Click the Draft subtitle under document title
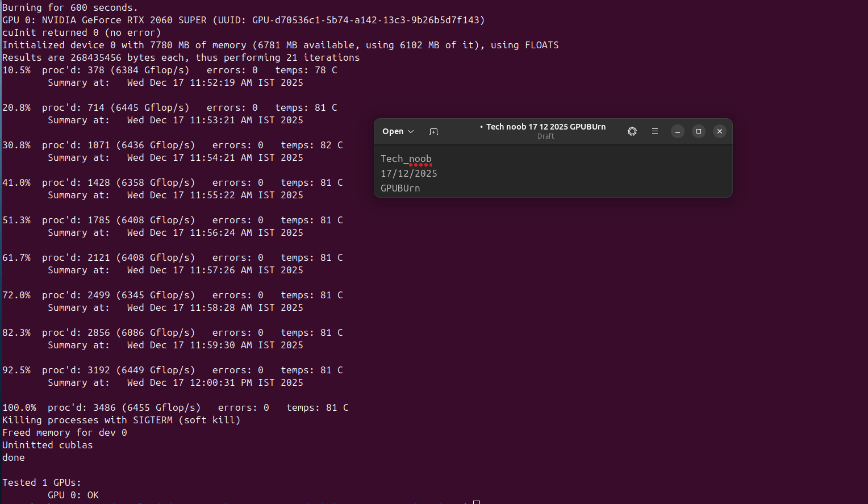868x504 pixels. pyautogui.click(x=545, y=136)
